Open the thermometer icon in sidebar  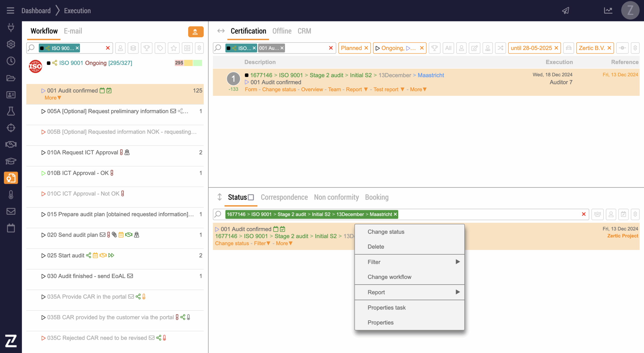pos(11,195)
